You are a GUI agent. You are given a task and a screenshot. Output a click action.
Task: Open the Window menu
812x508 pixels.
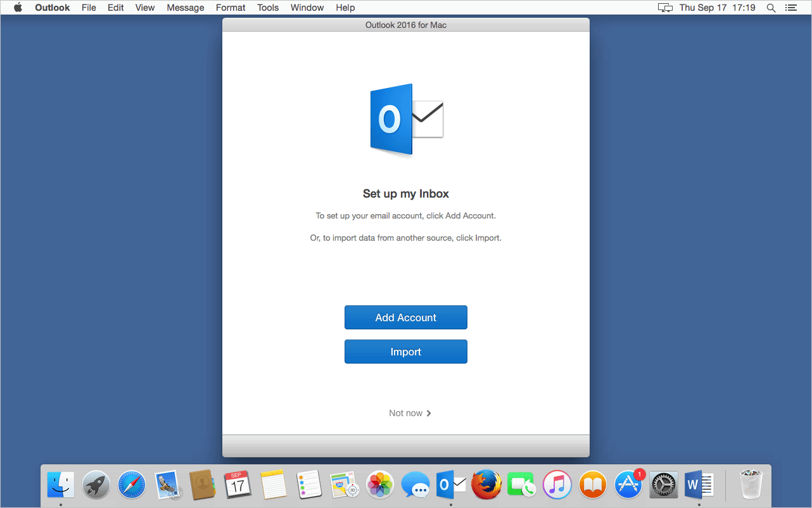(307, 8)
